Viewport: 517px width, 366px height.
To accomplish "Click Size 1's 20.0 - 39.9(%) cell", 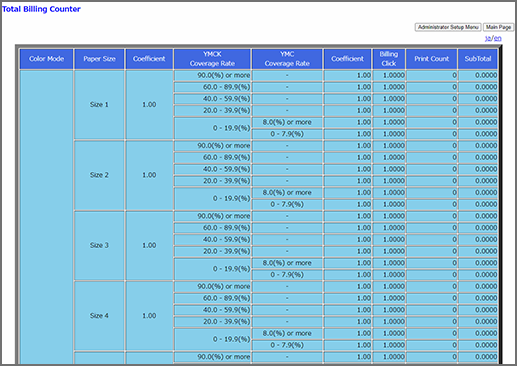I will (212, 111).
